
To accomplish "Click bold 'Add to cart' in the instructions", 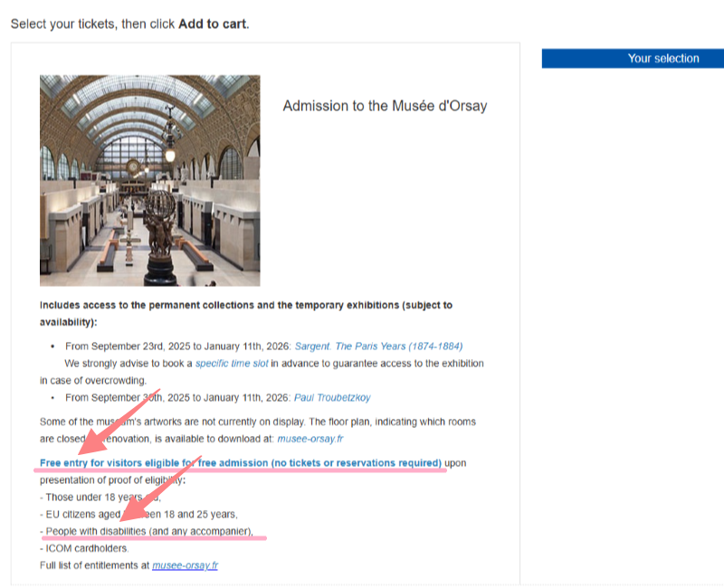I will coord(212,24).
